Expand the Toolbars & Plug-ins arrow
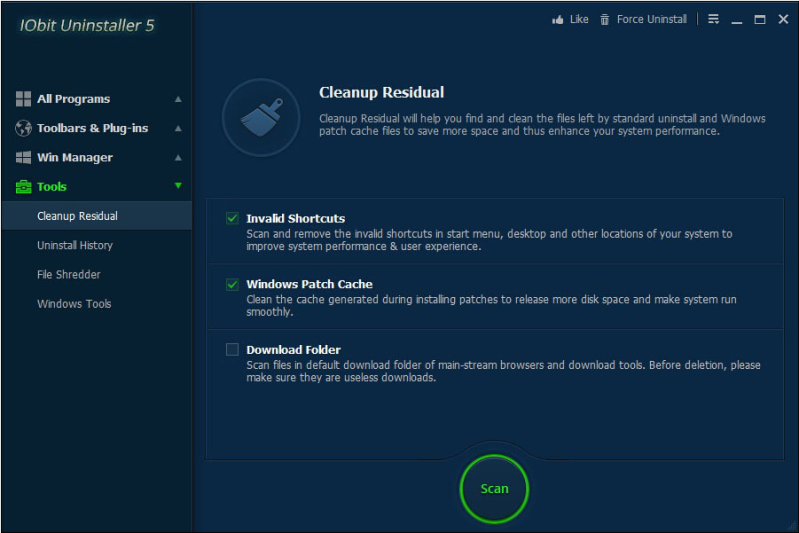The width and height of the screenshot is (799, 533). (x=178, y=128)
